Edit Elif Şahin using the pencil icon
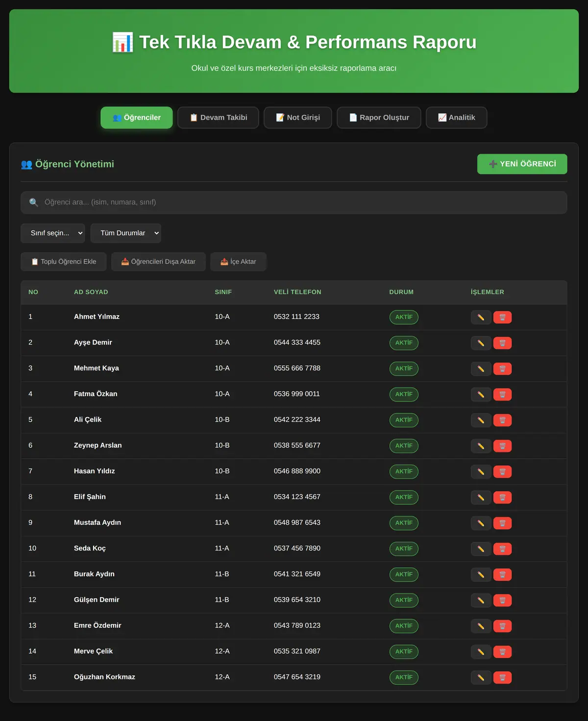 (481, 497)
